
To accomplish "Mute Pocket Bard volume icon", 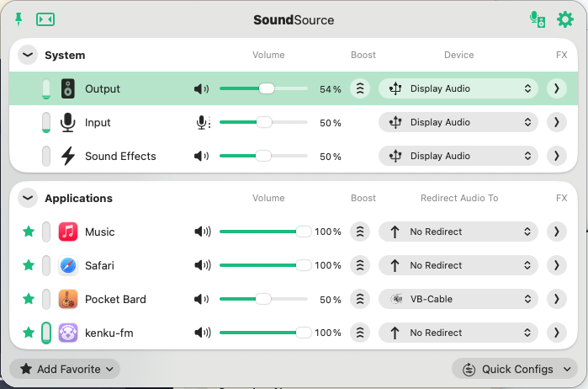I will pos(201,299).
